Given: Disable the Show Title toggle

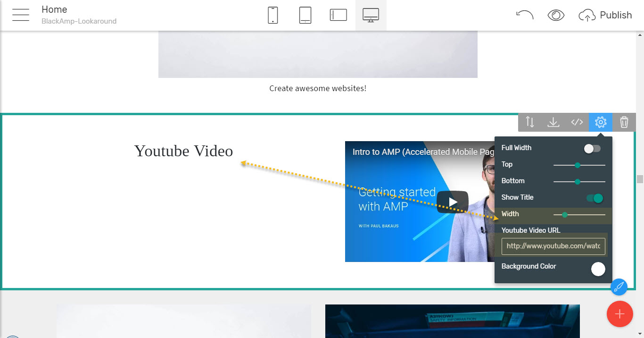Looking at the screenshot, I should point(594,198).
